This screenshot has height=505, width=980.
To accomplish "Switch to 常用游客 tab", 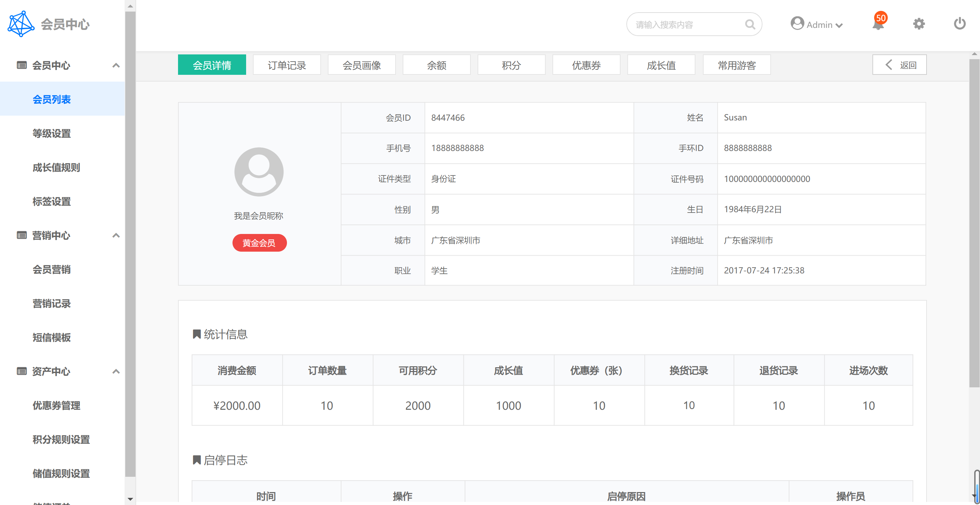I will tap(737, 65).
